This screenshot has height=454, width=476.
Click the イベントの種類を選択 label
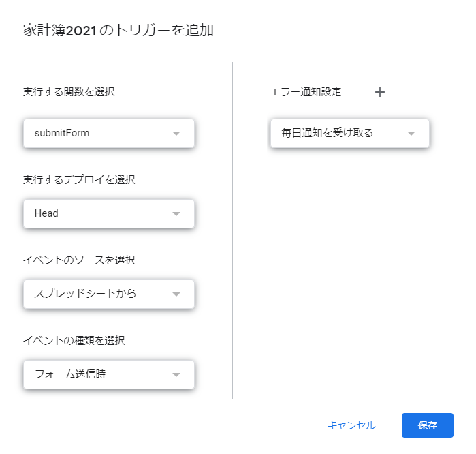click(74, 340)
